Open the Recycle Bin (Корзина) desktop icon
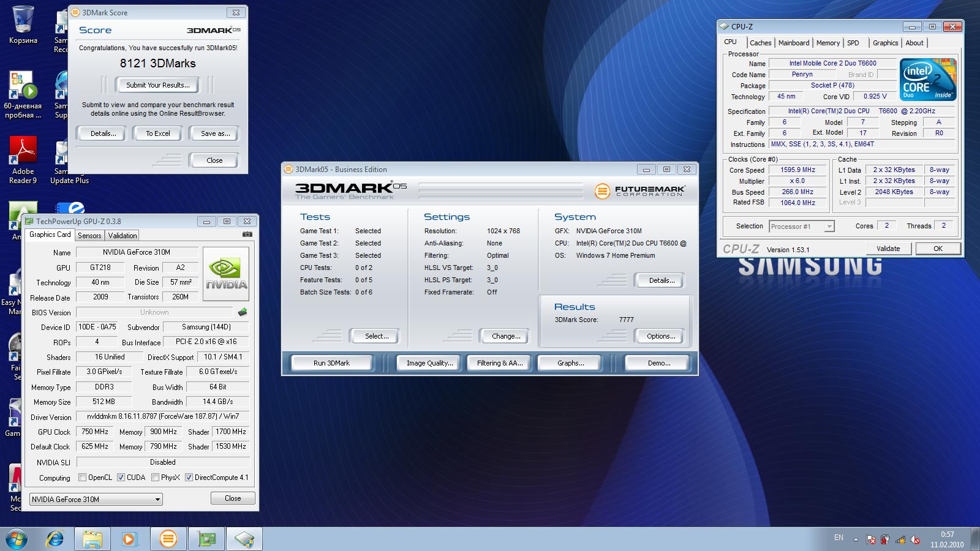 click(23, 24)
